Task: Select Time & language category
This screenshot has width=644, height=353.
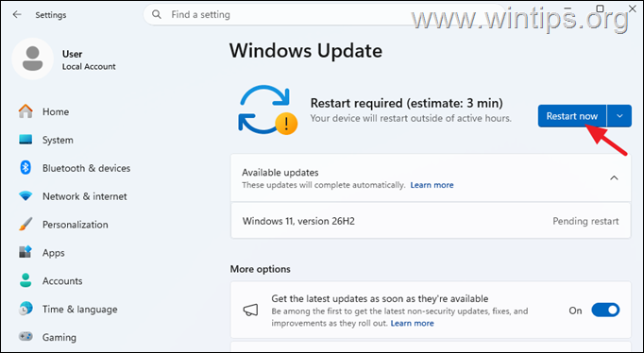Action: pyautogui.click(x=79, y=309)
